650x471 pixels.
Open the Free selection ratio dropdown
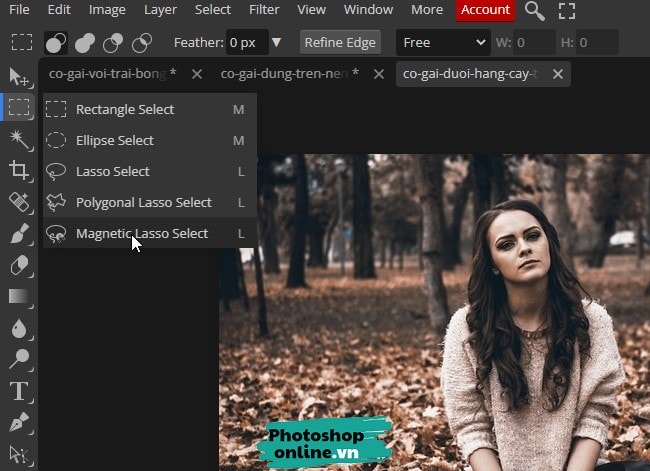coord(442,43)
